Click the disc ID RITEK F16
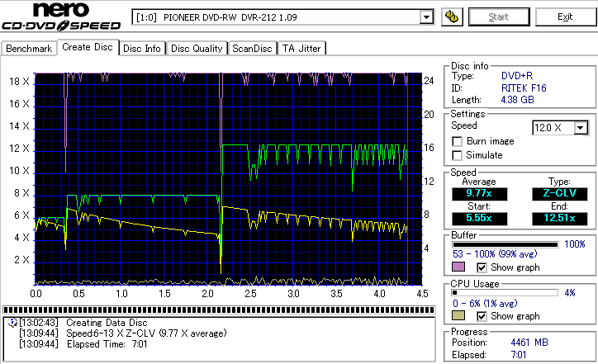598x364 pixels. click(x=524, y=88)
